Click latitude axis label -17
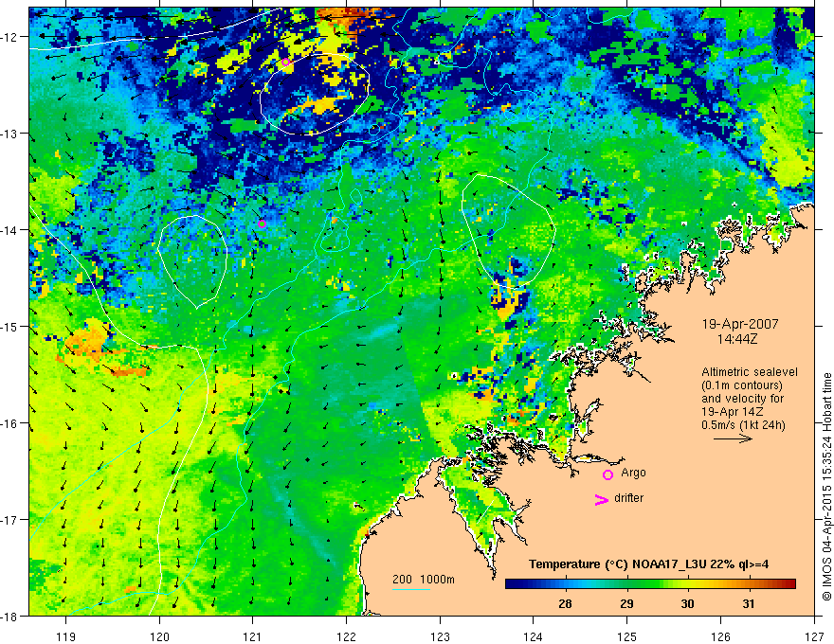This screenshot has width=834, height=644. [9, 520]
